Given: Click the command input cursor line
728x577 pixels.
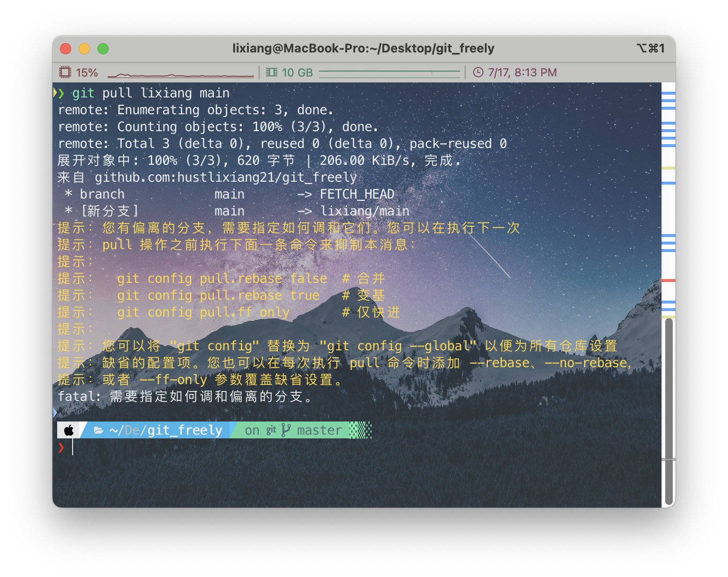Looking at the screenshot, I should pos(73,447).
